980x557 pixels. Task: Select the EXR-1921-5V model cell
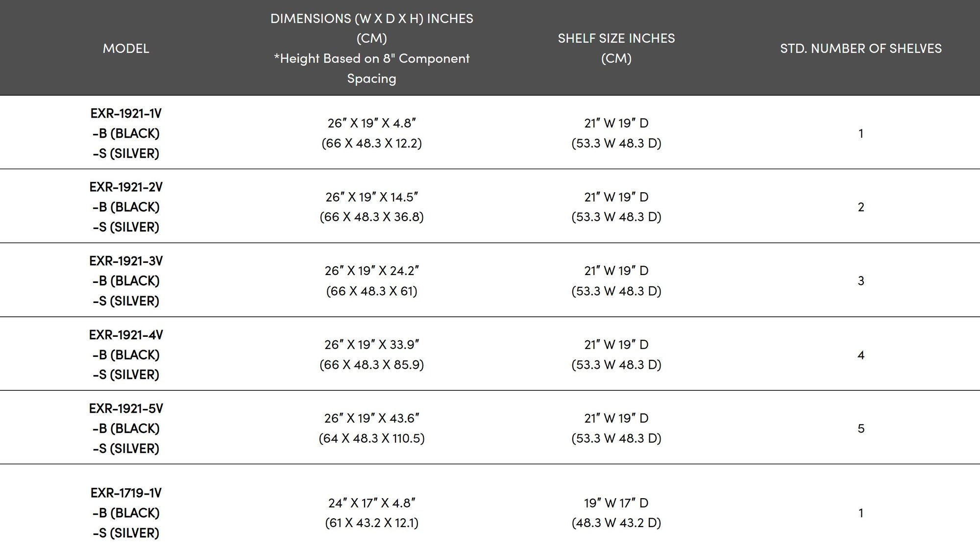tap(126, 428)
